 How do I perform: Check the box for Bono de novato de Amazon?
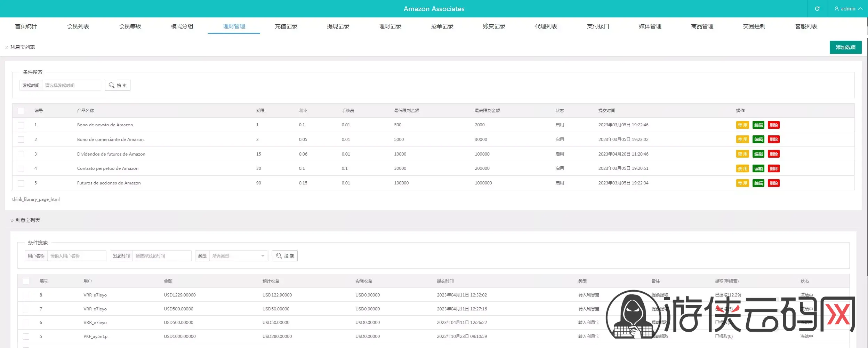(21, 125)
